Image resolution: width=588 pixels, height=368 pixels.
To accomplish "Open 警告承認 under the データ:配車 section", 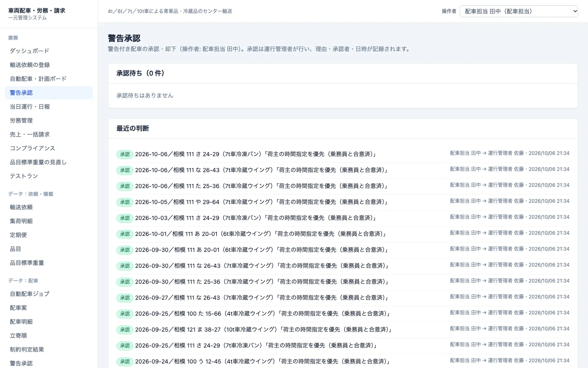I will click(x=49, y=364).
